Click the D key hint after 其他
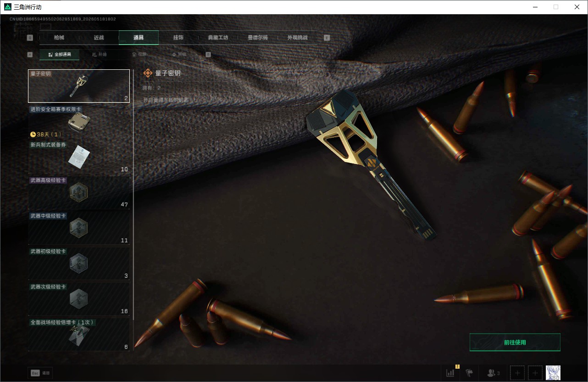Image resolution: width=588 pixels, height=382 pixels. (208, 55)
